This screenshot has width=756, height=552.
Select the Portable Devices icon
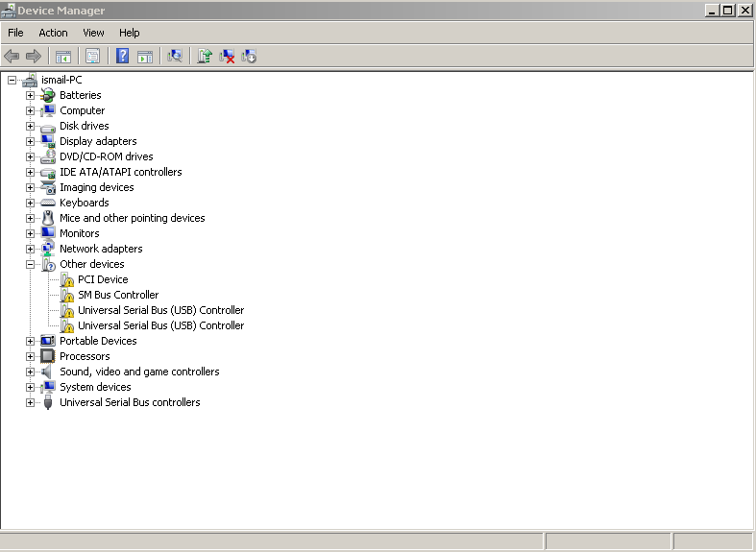[48, 341]
